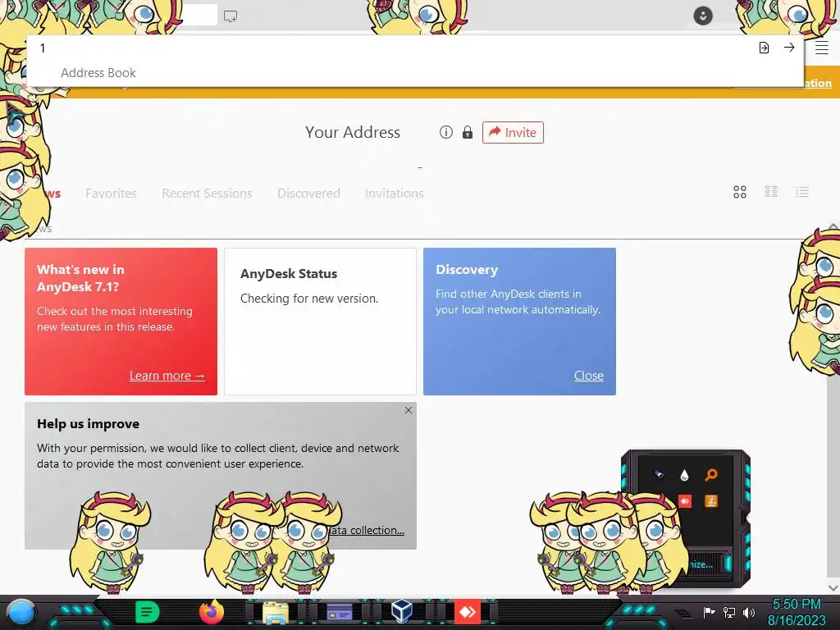
Task: Click the Your Address heading
Action: coord(353,132)
